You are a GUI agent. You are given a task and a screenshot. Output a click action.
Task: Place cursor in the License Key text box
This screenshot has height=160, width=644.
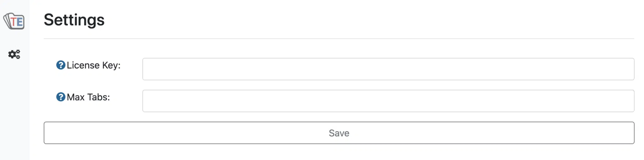(388, 69)
